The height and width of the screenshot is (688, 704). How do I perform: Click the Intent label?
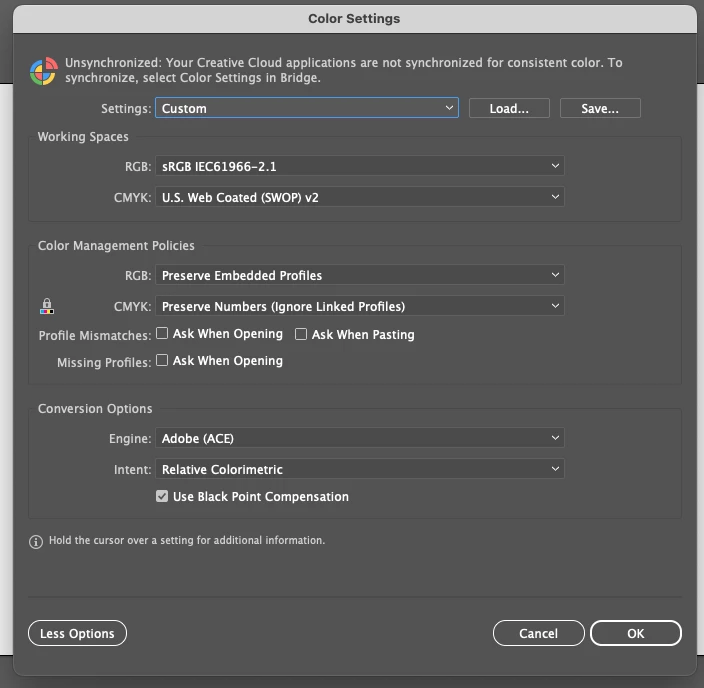click(x=132, y=469)
